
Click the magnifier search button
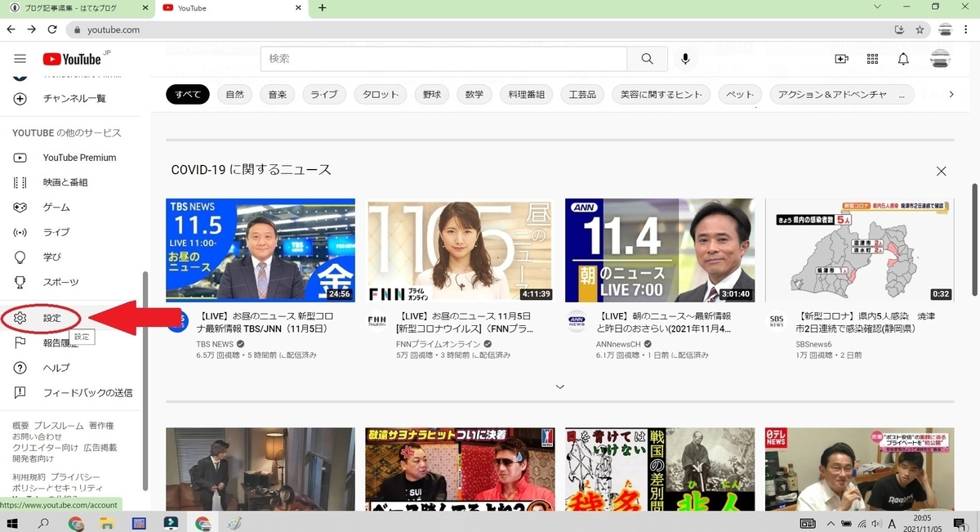click(x=647, y=59)
